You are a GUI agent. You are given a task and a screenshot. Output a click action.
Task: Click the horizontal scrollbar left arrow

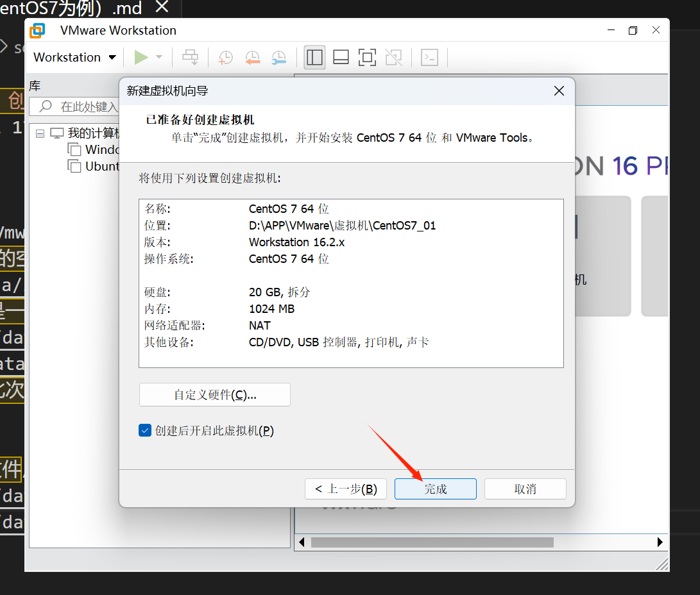pyautogui.click(x=302, y=542)
